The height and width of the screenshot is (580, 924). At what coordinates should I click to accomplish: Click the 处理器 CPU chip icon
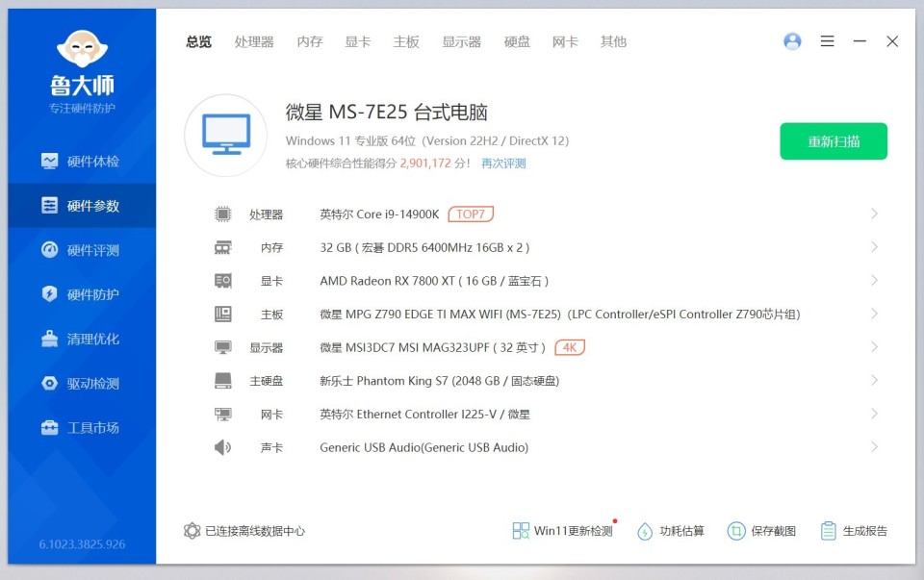[x=222, y=214]
